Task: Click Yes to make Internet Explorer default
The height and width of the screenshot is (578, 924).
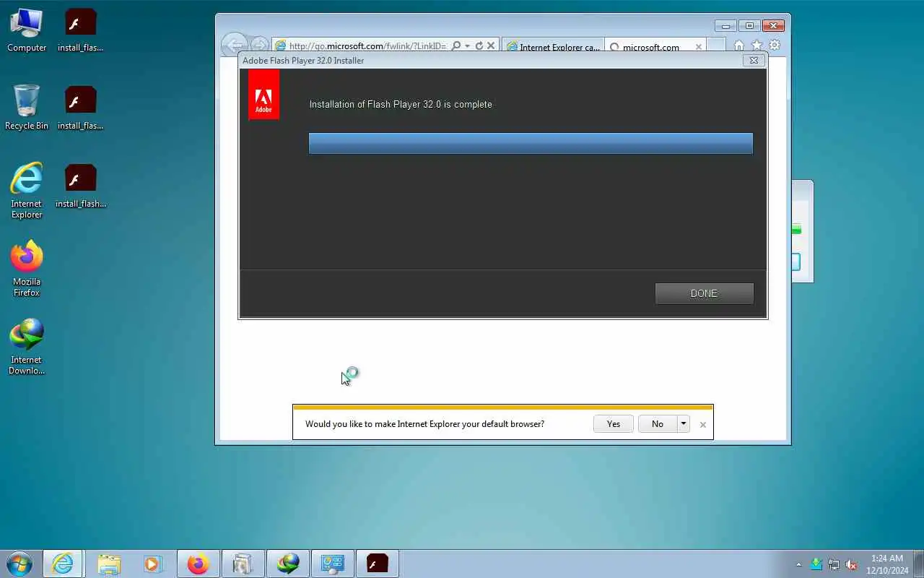Action: 613,424
